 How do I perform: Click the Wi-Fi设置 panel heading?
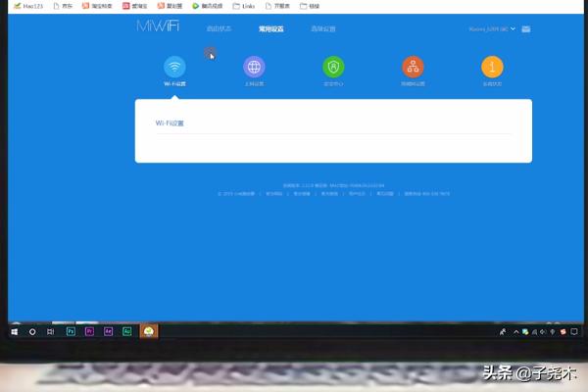(170, 123)
